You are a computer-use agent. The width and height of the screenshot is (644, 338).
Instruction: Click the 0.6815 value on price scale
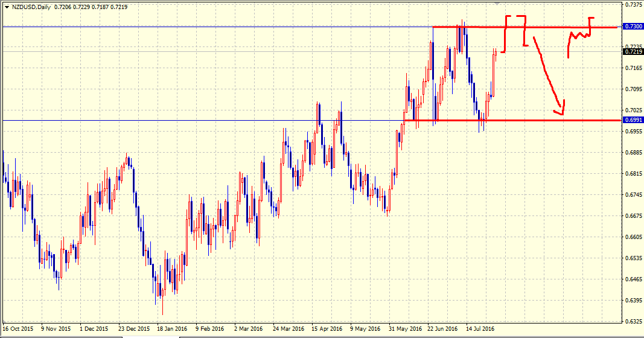tap(634, 173)
